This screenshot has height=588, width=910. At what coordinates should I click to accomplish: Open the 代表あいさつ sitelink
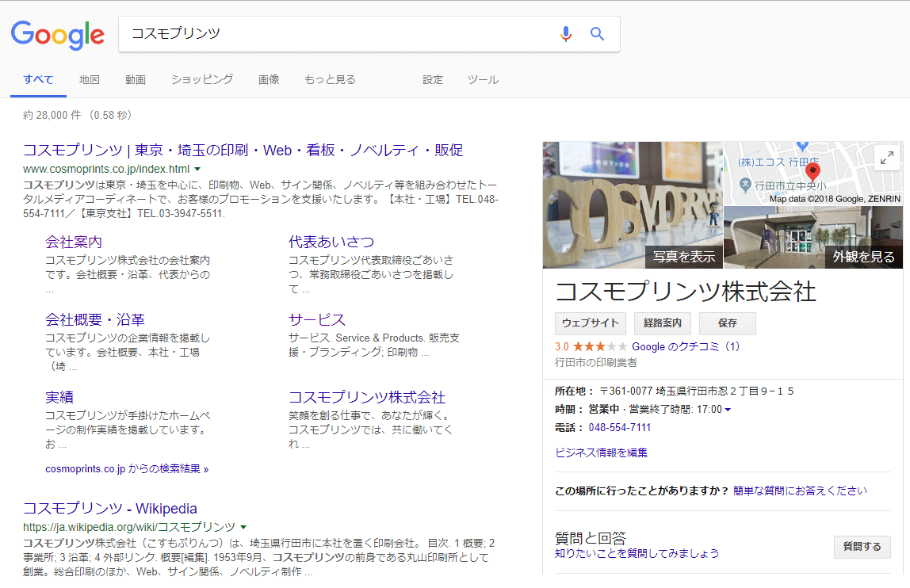click(x=331, y=242)
